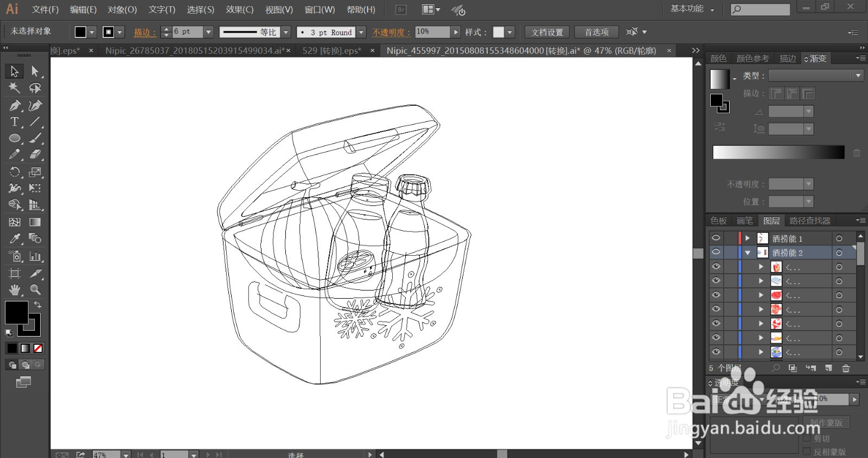The width and height of the screenshot is (868, 458).
Task: Click target circle of layer 酒捞能 2
Action: tap(839, 252)
